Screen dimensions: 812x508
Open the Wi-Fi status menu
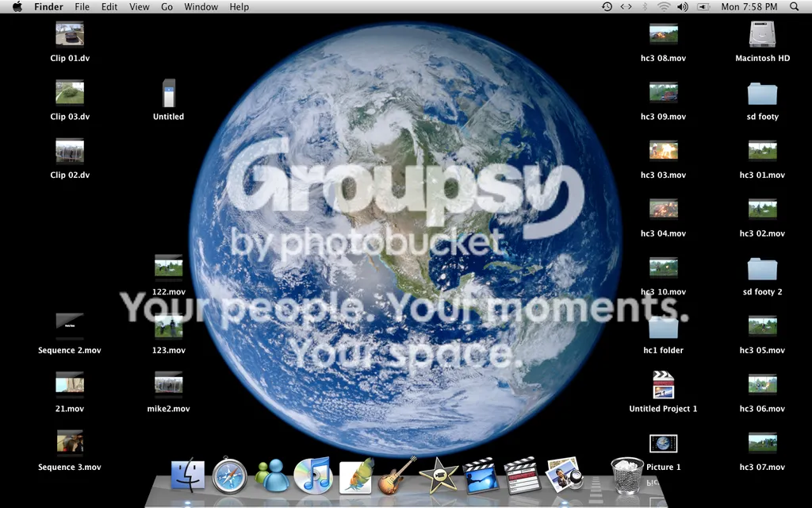click(x=664, y=6)
